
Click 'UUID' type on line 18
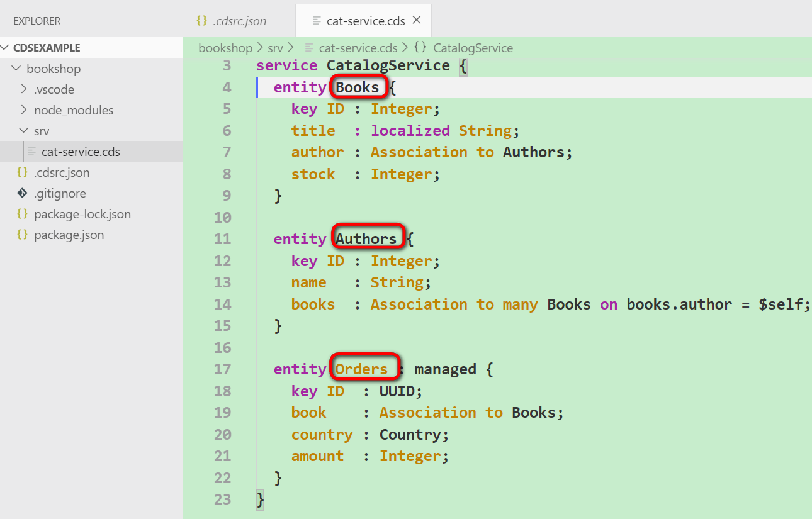397,391
